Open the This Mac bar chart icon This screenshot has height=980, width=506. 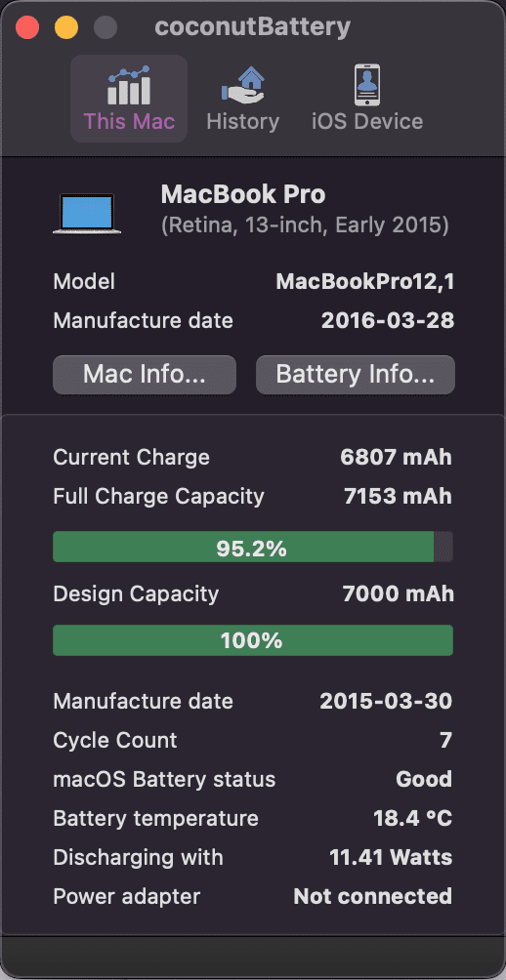(129, 85)
